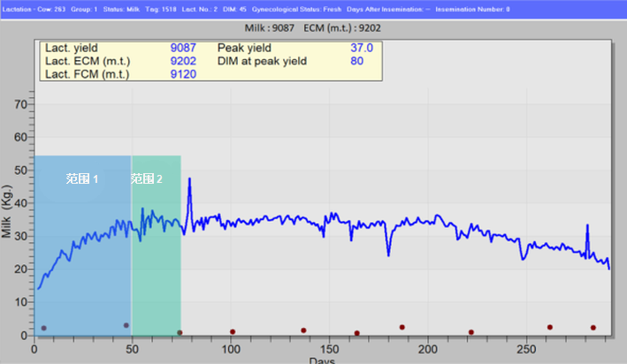The image size is (627, 364).
Task: Select the blue shaded 范围 1 region label
Action: [81, 178]
